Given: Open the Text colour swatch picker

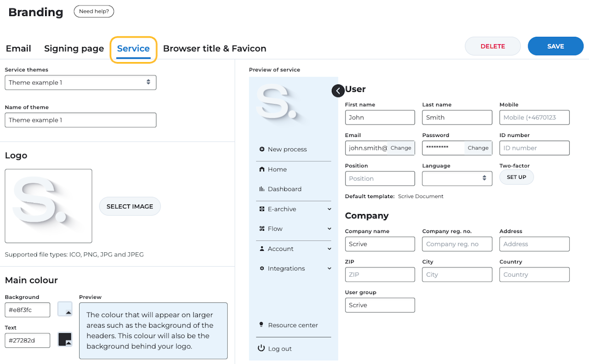Looking at the screenshot, I should click(x=65, y=340).
